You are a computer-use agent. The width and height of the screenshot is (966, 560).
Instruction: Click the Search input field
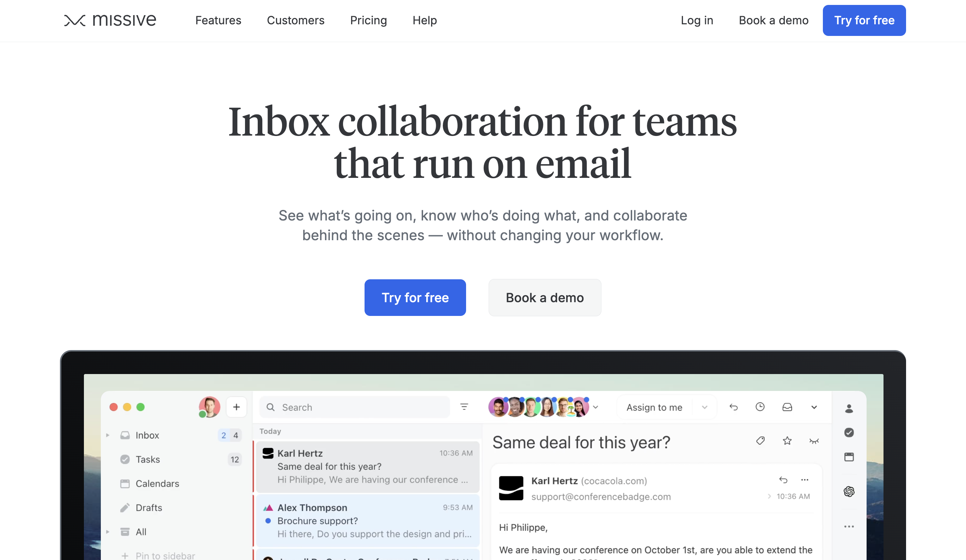pyautogui.click(x=360, y=407)
